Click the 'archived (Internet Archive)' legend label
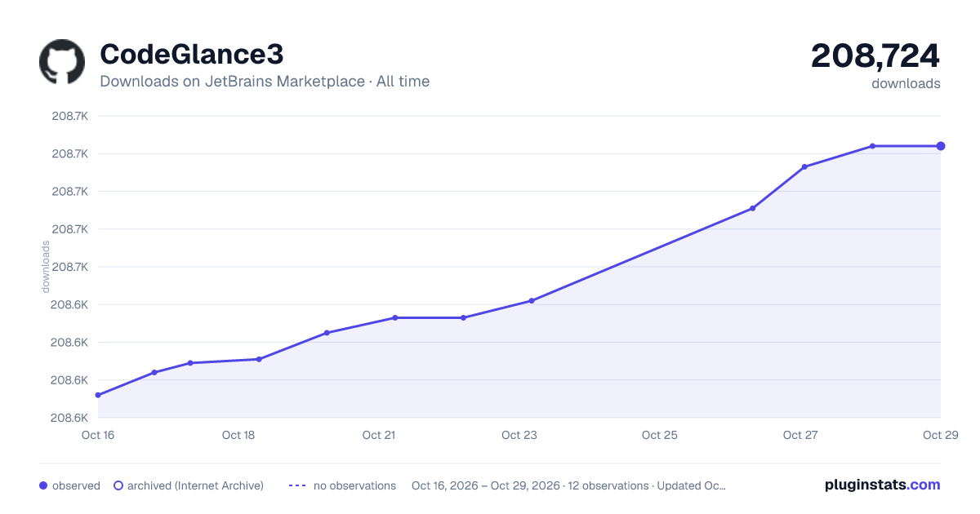 tap(195, 485)
